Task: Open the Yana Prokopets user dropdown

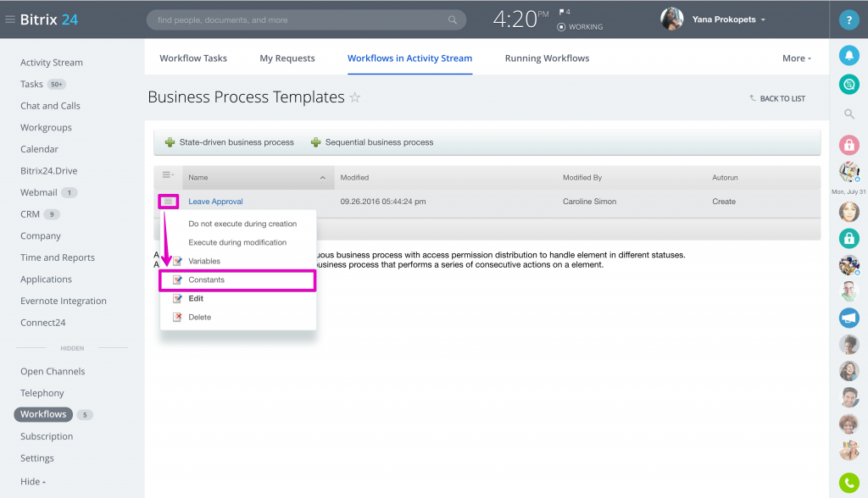Action: coord(728,19)
